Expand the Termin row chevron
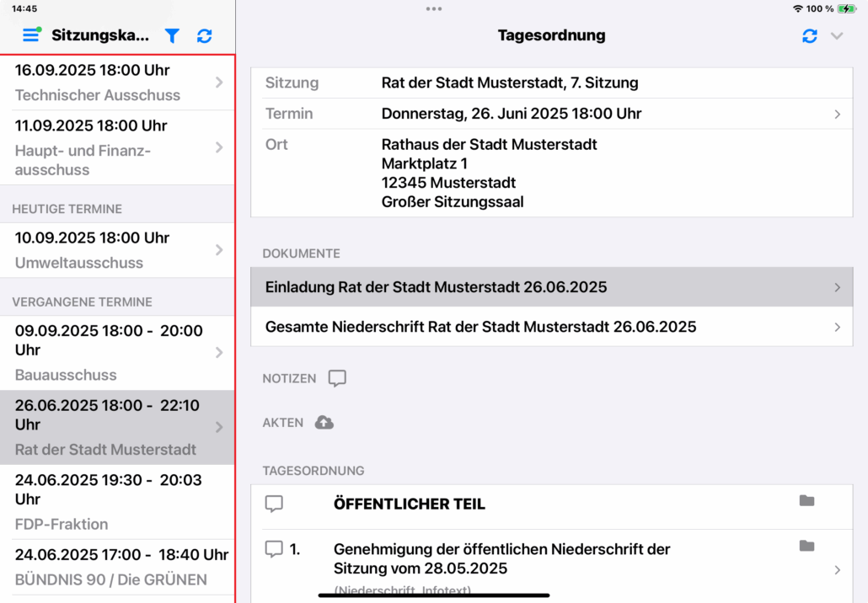This screenshot has height=603, width=868. (x=837, y=114)
